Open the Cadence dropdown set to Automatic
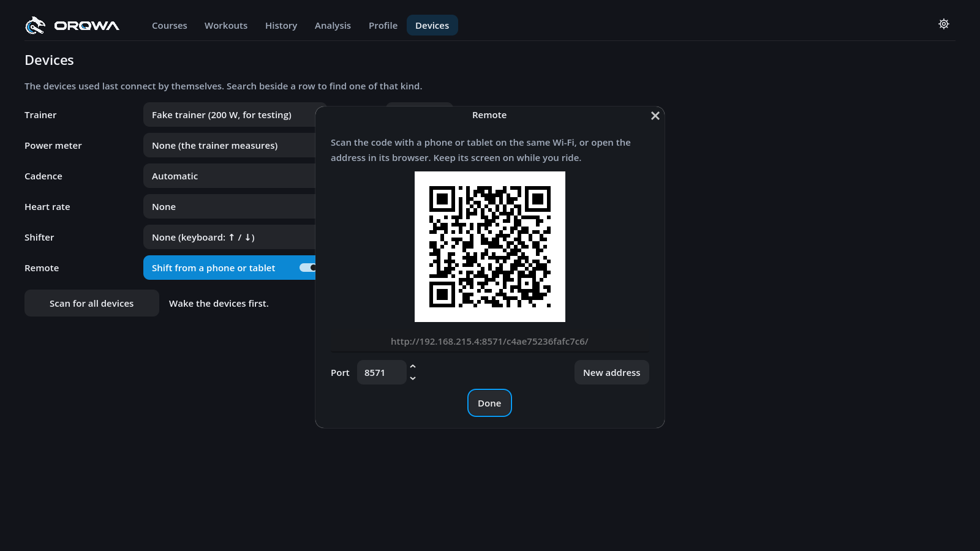Screen dimensions: 980x551 pos(230,176)
